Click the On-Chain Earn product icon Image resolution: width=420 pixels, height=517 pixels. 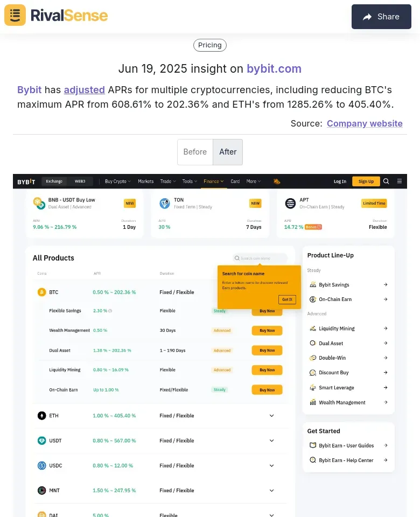tap(312, 299)
